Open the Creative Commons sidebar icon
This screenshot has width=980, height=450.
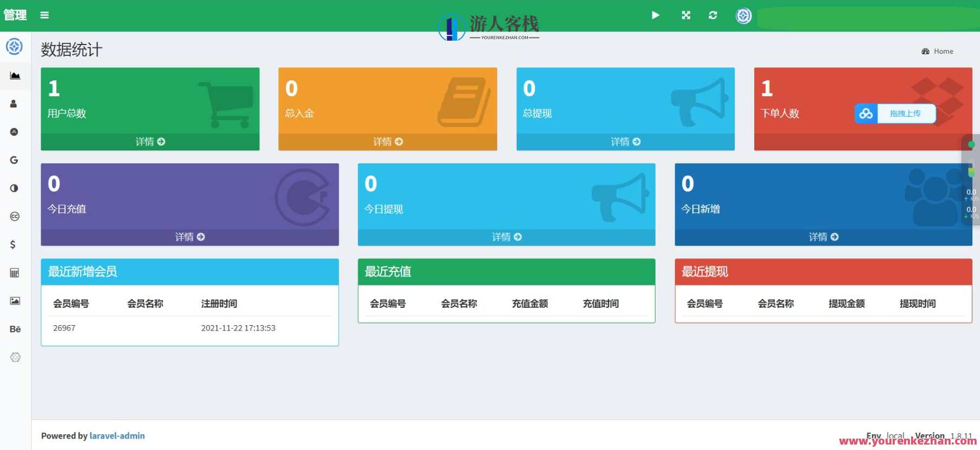click(x=15, y=217)
